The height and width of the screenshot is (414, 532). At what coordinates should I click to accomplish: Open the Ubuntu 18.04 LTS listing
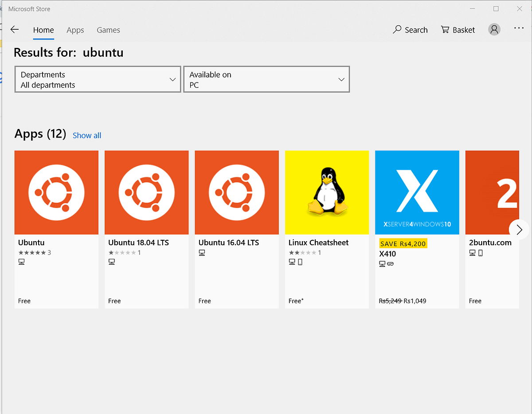coord(146,192)
